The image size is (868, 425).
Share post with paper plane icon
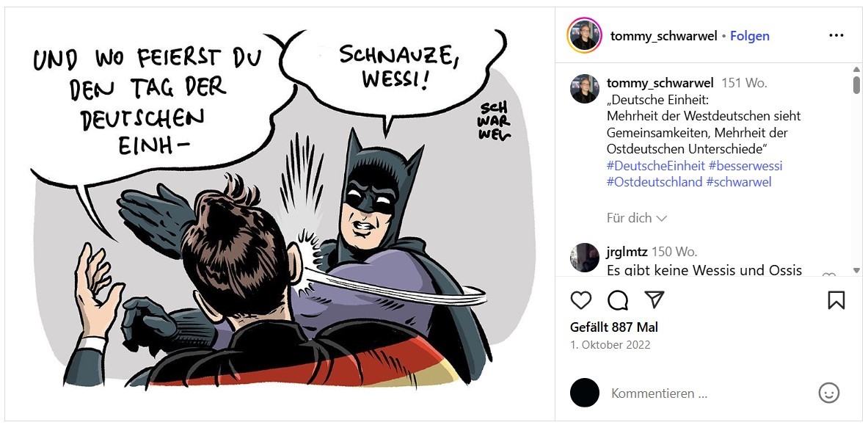pos(654,299)
